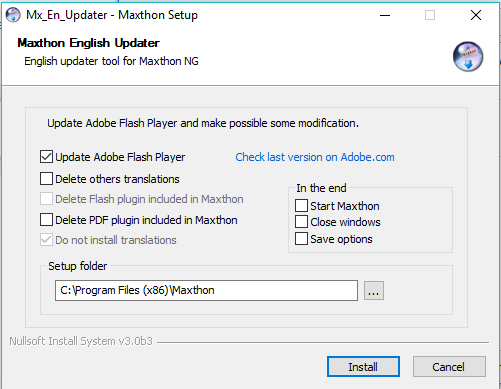
Task: Minimize the Maxthon Setup window
Action: (x=385, y=15)
